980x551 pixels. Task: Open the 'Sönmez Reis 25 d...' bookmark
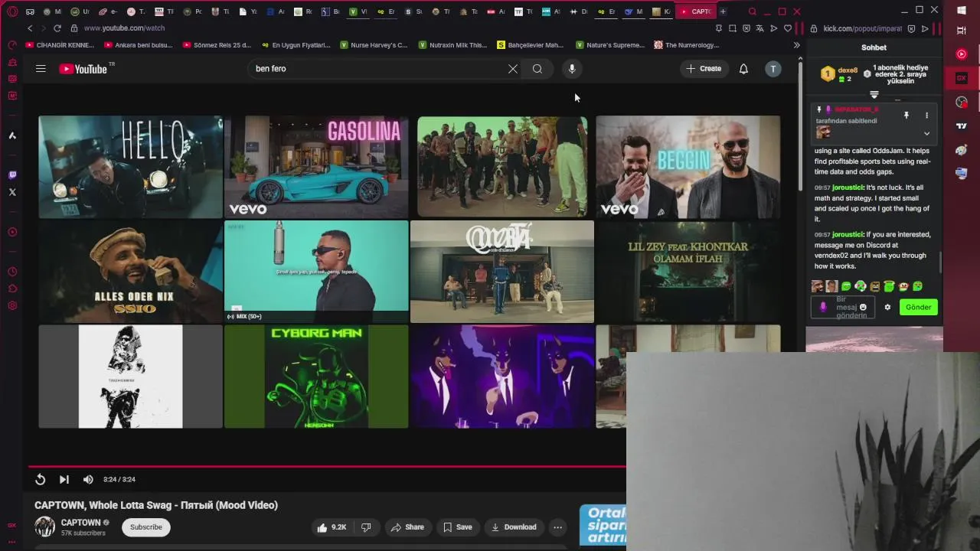point(217,45)
